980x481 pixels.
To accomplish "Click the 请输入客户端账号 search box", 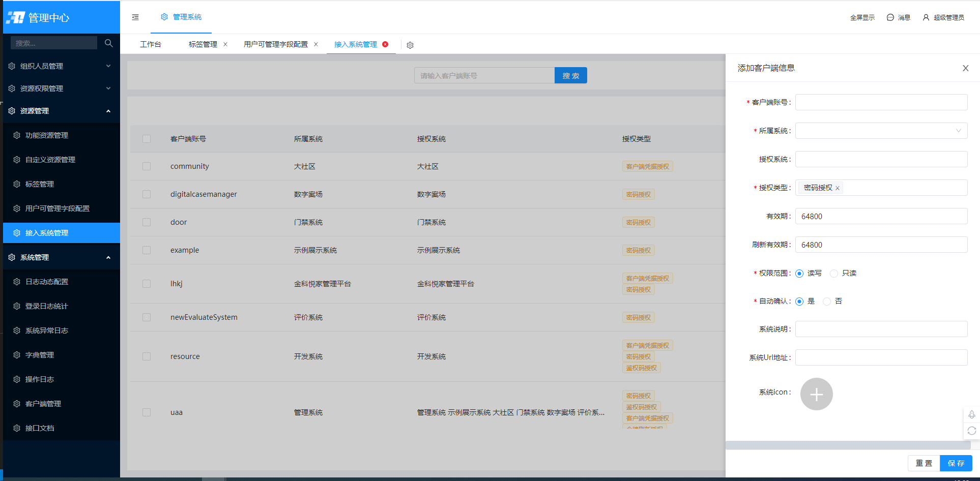I will tap(484, 75).
